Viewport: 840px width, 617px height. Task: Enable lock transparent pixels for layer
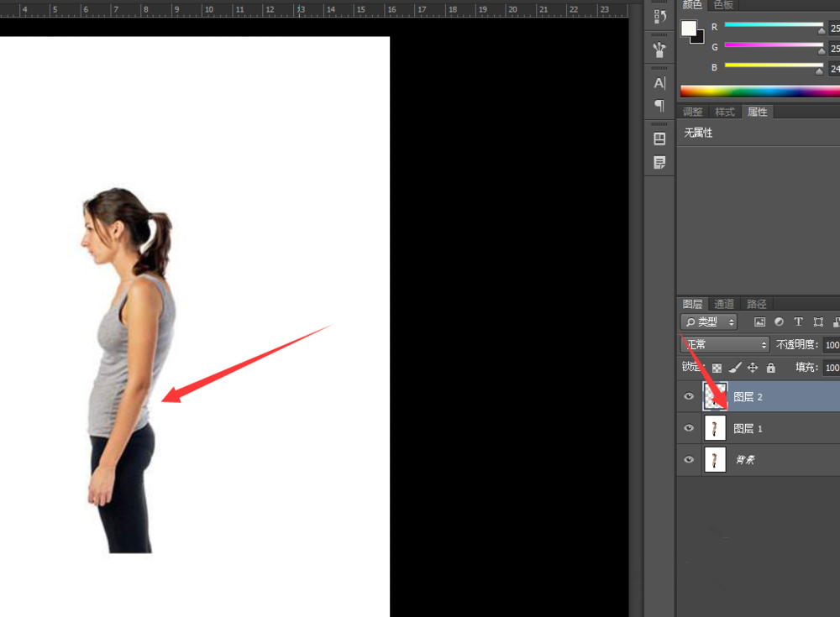point(717,368)
